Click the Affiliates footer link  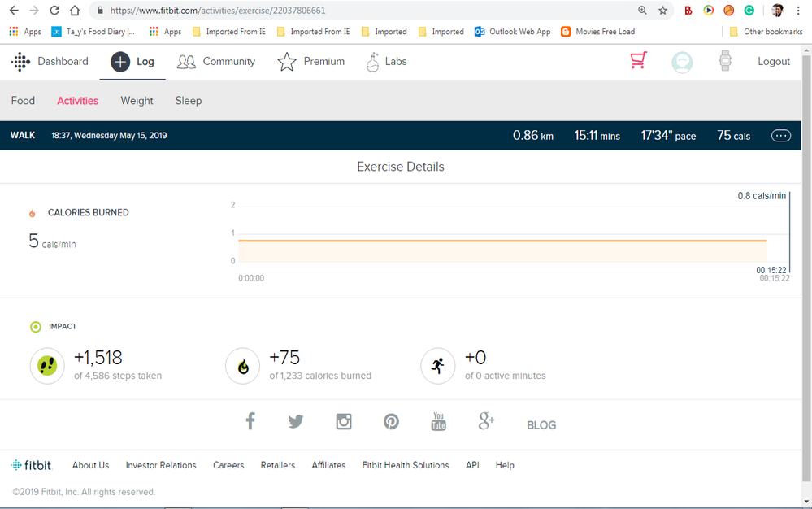(328, 465)
